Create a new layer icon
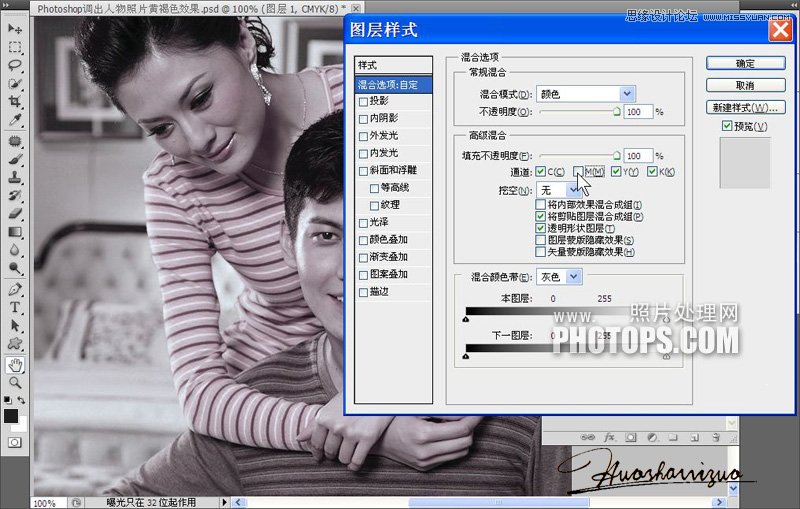 click(x=694, y=437)
